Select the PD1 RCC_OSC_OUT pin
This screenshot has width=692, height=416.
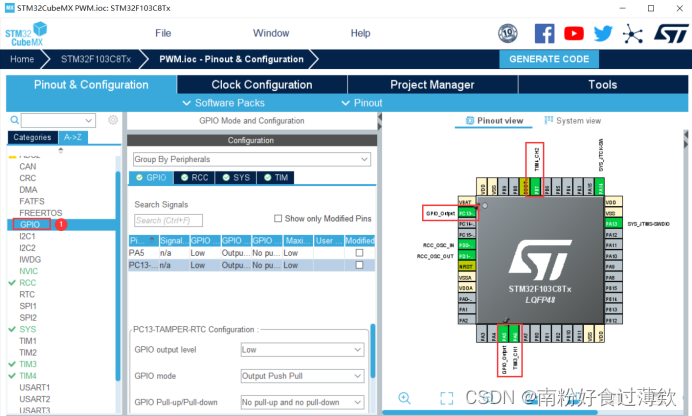pyautogui.click(x=467, y=256)
